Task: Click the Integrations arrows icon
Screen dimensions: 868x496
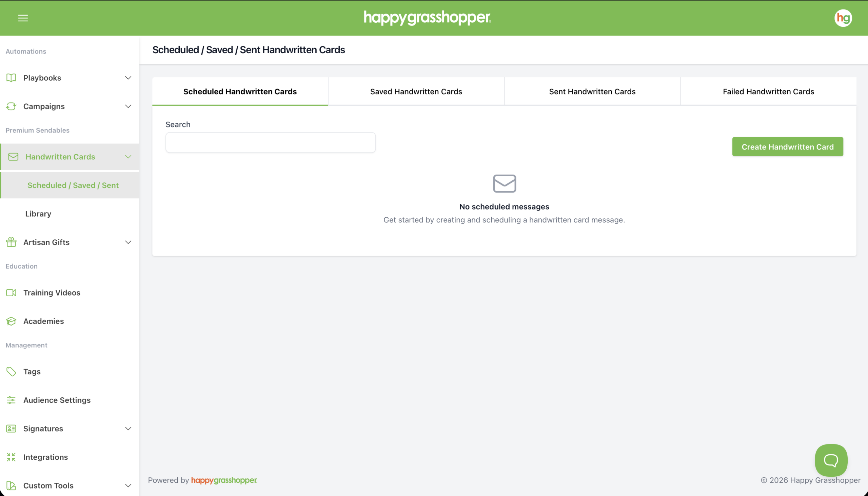Action: 11,457
